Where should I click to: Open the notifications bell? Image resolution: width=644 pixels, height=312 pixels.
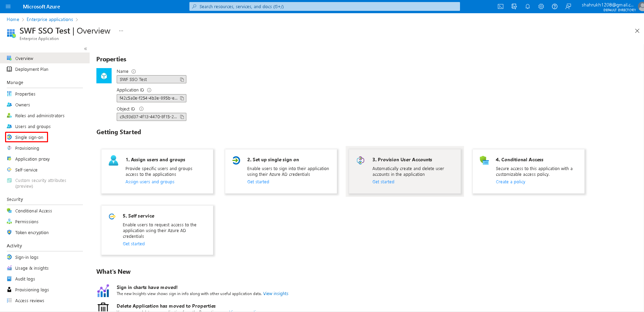click(x=528, y=6)
